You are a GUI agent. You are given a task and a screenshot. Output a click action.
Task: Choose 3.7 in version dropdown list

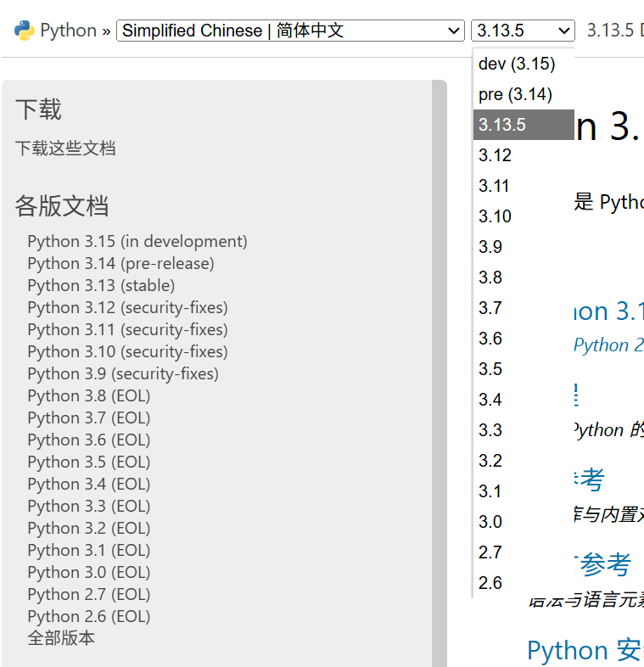click(x=524, y=308)
